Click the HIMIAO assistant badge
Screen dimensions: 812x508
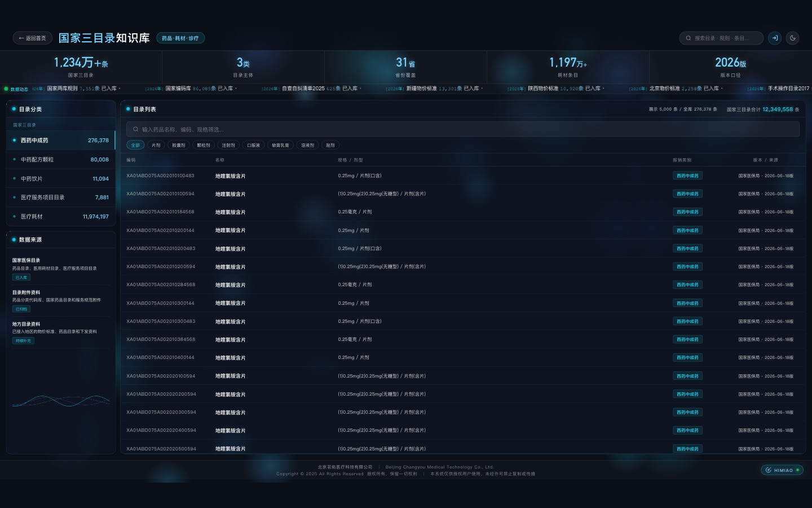pos(782,470)
